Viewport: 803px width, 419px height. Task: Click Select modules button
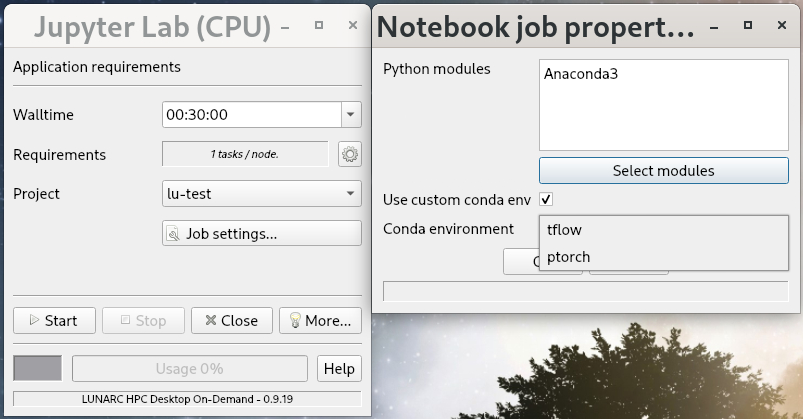(x=664, y=171)
